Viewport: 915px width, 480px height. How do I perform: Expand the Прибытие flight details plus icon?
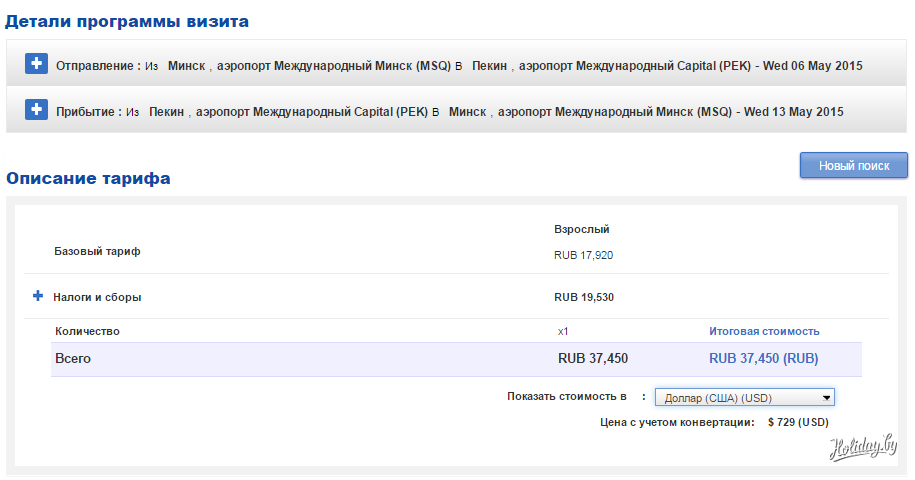(x=36, y=110)
